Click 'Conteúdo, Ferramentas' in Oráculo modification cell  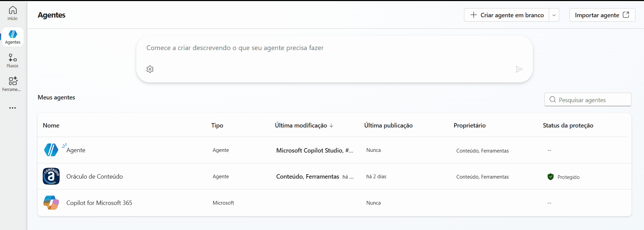(x=307, y=177)
